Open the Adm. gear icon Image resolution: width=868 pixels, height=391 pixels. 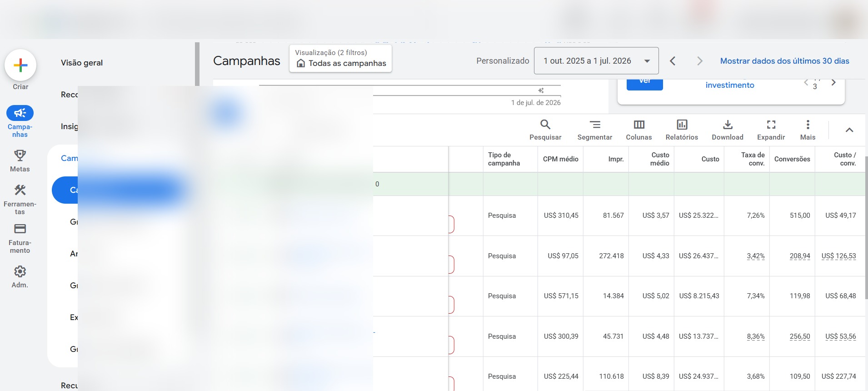point(20,271)
